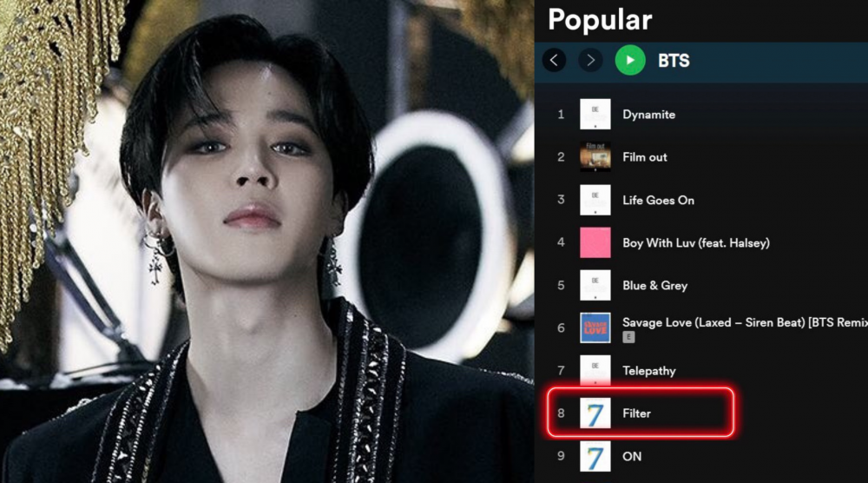Select the pink Boy With Luv cover
868x483 pixels.
point(595,242)
